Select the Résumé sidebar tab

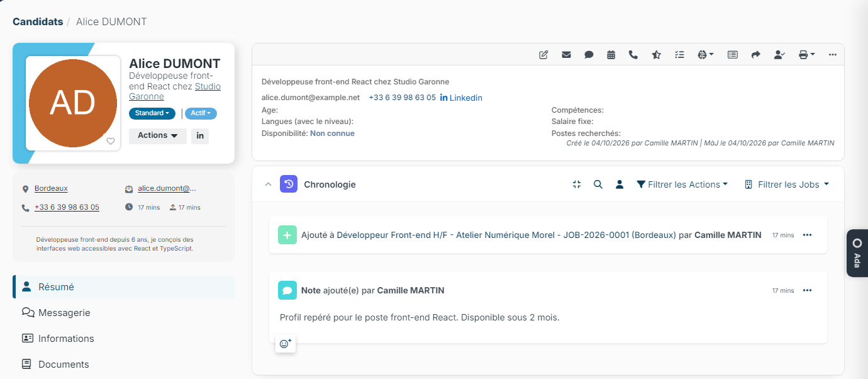pos(124,286)
